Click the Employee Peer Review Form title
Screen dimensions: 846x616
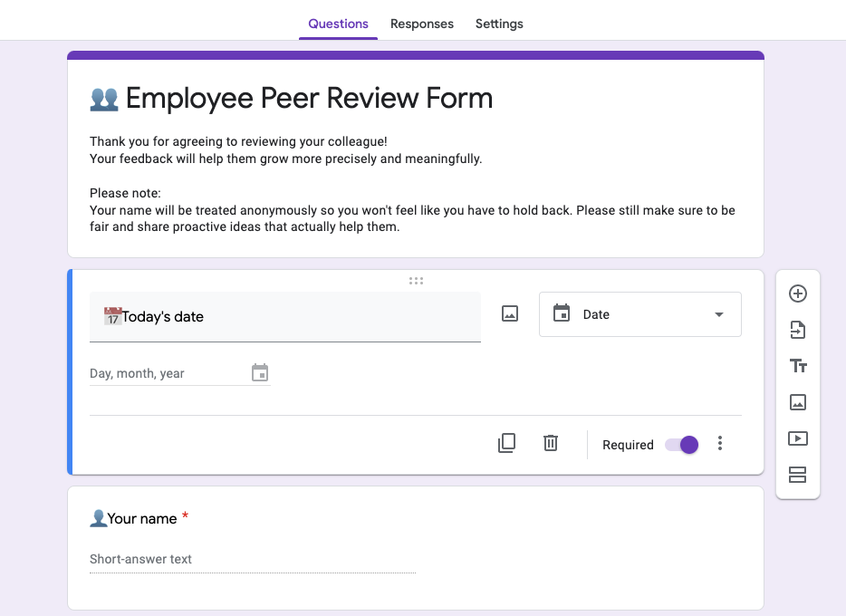tap(309, 98)
